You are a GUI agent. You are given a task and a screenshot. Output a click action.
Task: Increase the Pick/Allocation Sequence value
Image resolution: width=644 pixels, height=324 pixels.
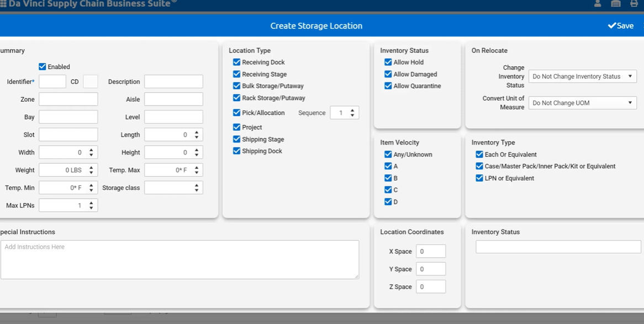pyautogui.click(x=352, y=110)
